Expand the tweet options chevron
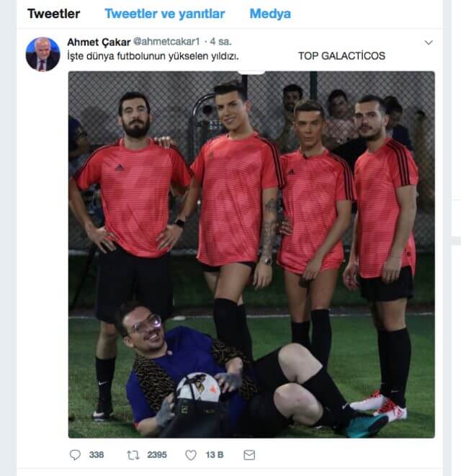 pyautogui.click(x=428, y=42)
